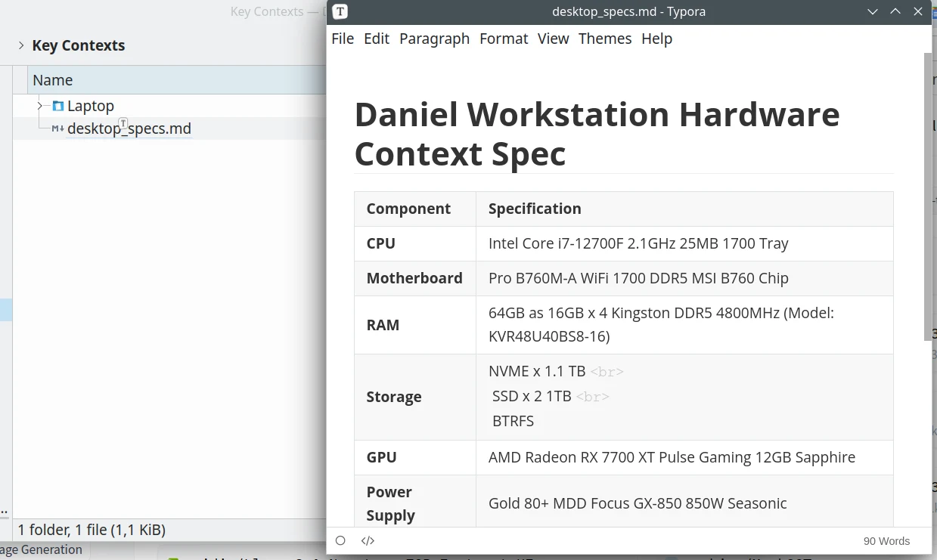Click the Intel Core i7-12700F specification cell
The width and height of the screenshot is (937, 560).
684,244
